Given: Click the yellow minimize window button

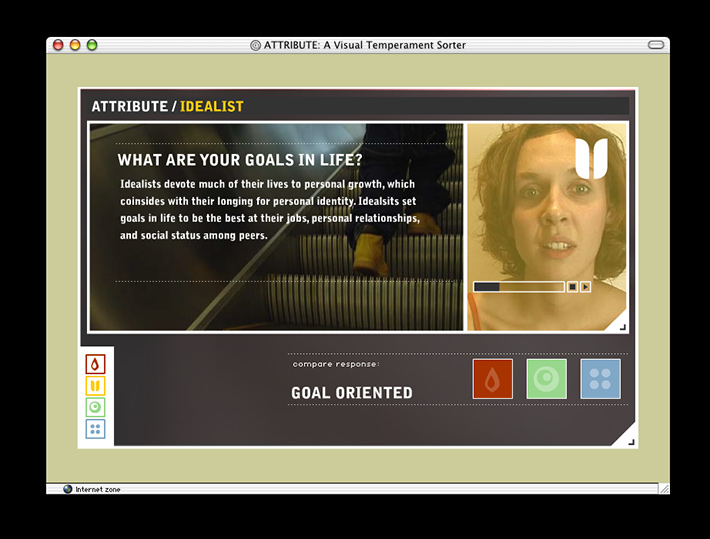Looking at the screenshot, I should coord(75,45).
